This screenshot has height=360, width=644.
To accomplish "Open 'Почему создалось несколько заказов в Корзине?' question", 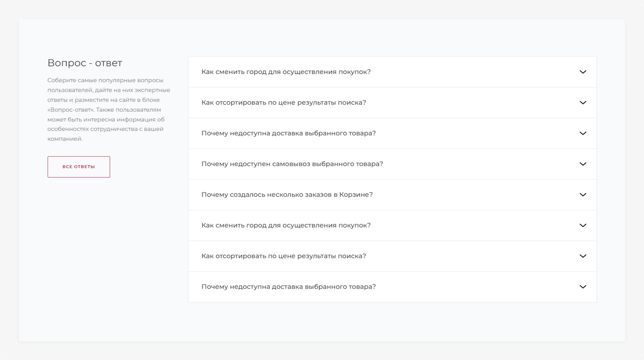I will [287, 195].
